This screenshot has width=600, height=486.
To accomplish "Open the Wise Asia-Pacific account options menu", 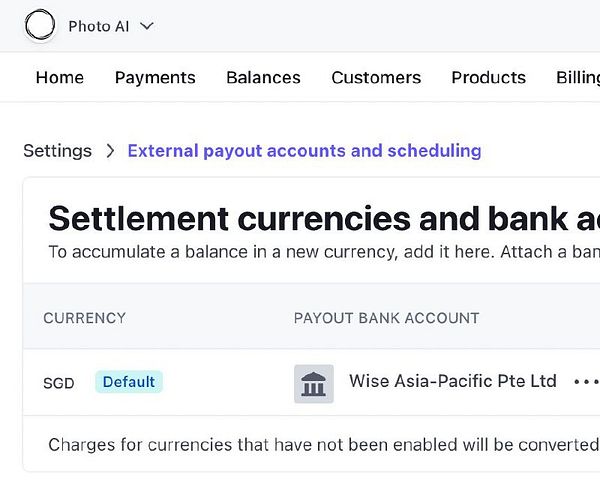I will tap(585, 382).
